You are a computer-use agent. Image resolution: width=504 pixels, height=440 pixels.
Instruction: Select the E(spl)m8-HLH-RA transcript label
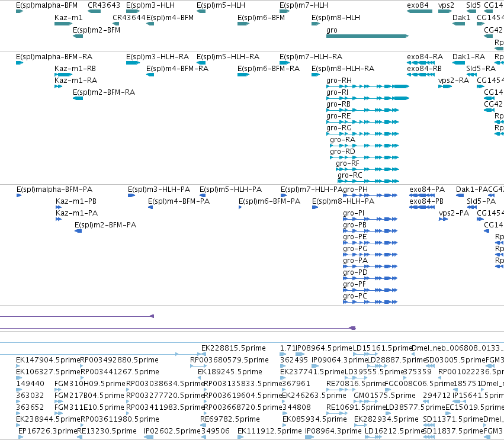click(x=343, y=69)
